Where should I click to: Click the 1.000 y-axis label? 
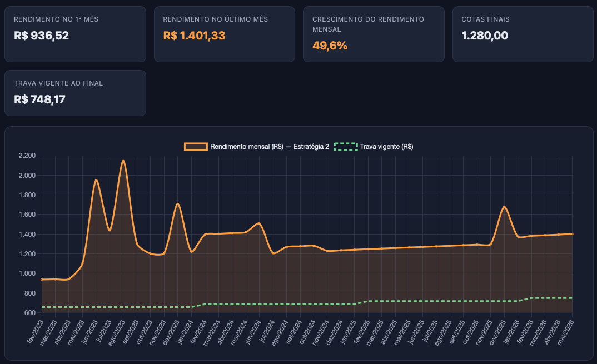pos(27,273)
